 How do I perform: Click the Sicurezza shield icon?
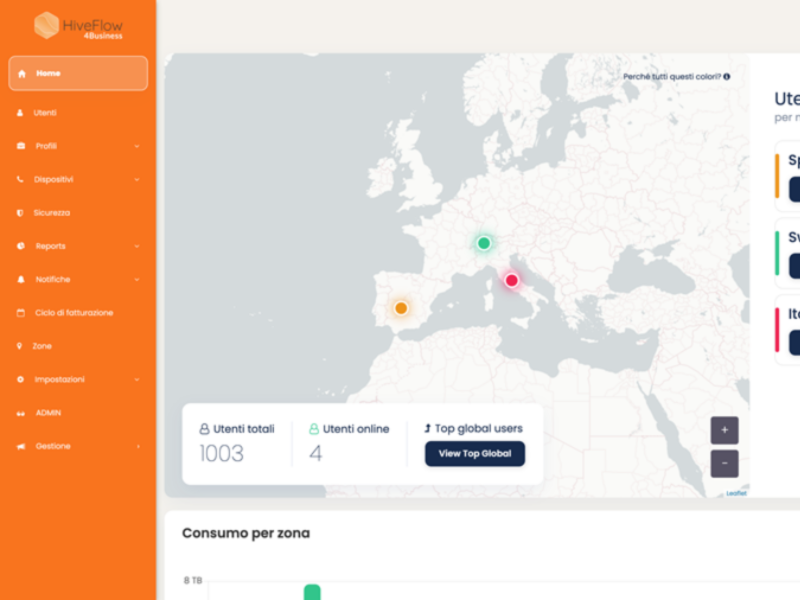tap(20, 213)
